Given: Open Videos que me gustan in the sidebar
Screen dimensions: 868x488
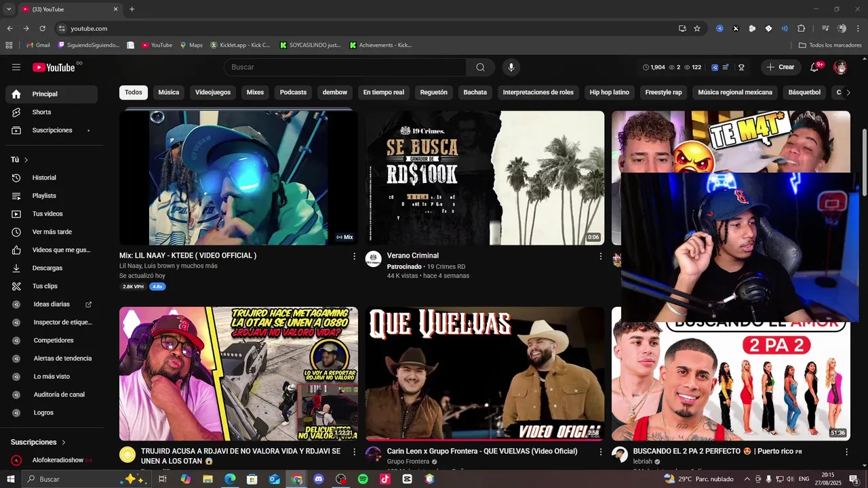Looking at the screenshot, I should pos(52,250).
